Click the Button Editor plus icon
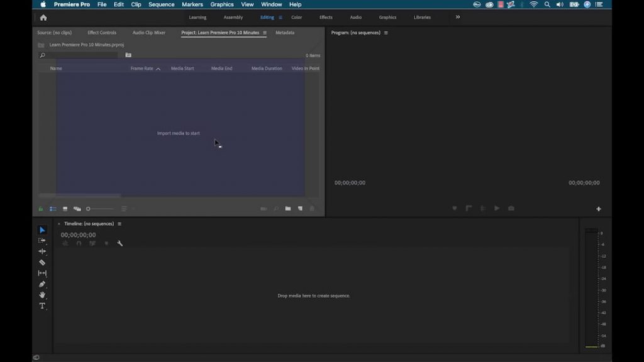 [x=599, y=209]
